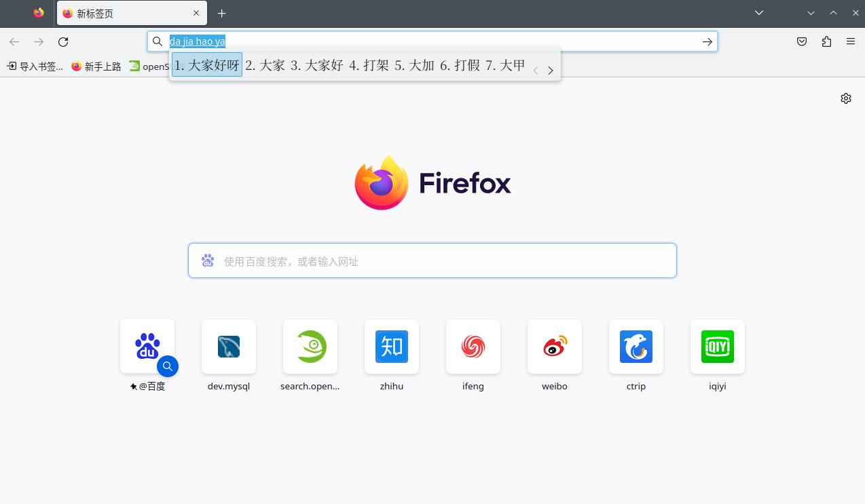Maximize the window using title bar up arrow
This screenshot has width=865, height=504.
[x=833, y=13]
